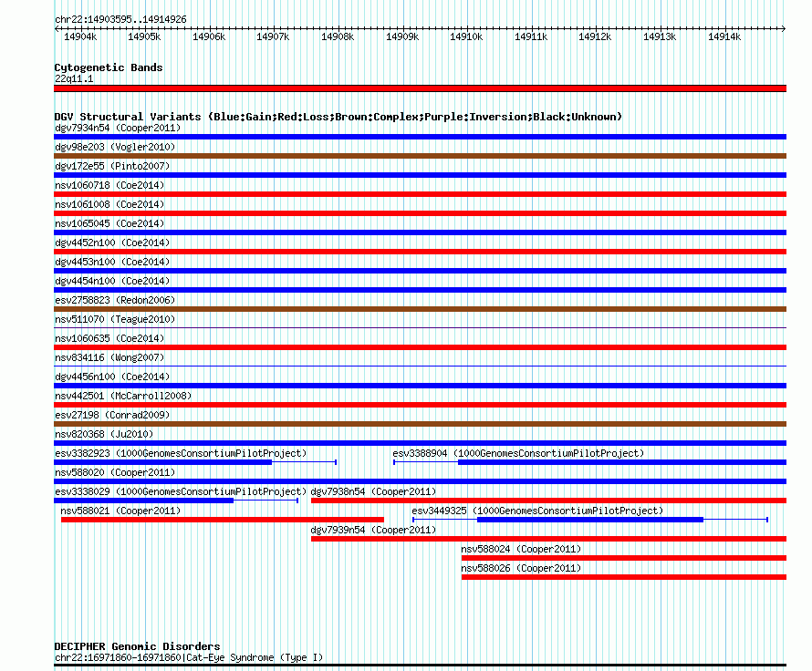Click the 14912k ruler tick label
Screen dimensions: 812x671
tap(595, 36)
